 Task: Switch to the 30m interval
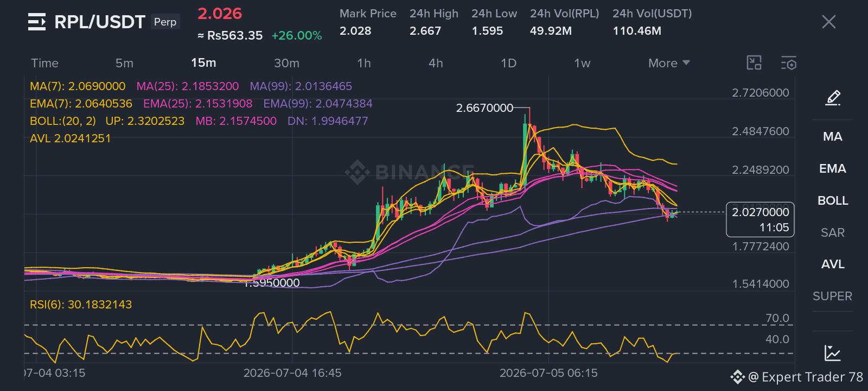[286, 63]
